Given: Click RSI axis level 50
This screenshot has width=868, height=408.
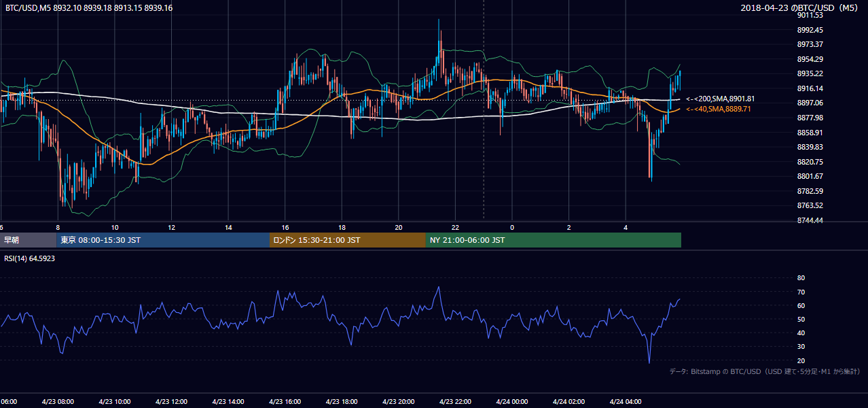Looking at the screenshot, I should pos(801,319).
